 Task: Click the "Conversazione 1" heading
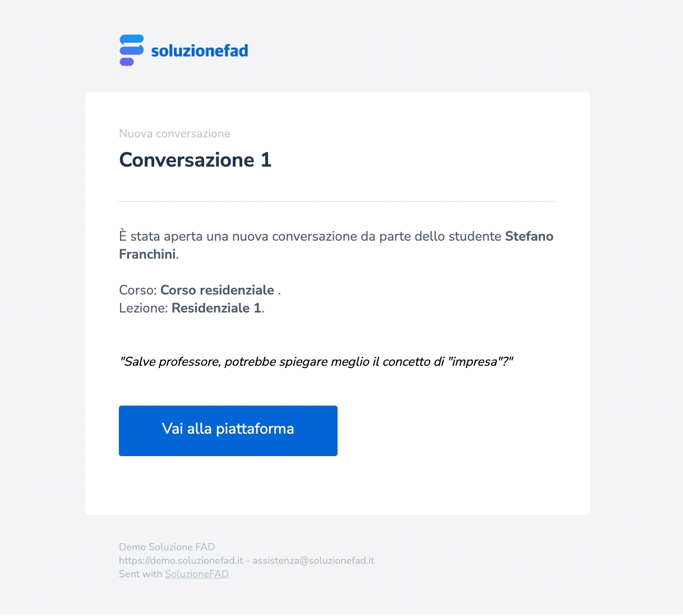point(195,160)
